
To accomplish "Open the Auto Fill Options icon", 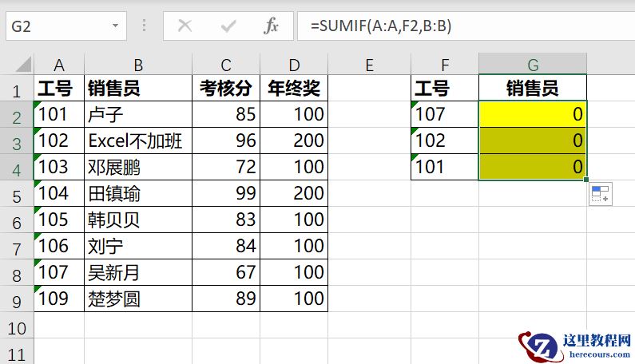I will click(x=600, y=194).
